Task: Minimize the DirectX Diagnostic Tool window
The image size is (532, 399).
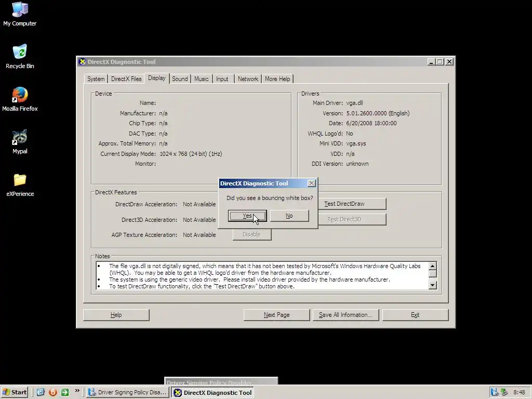Action: [431, 62]
